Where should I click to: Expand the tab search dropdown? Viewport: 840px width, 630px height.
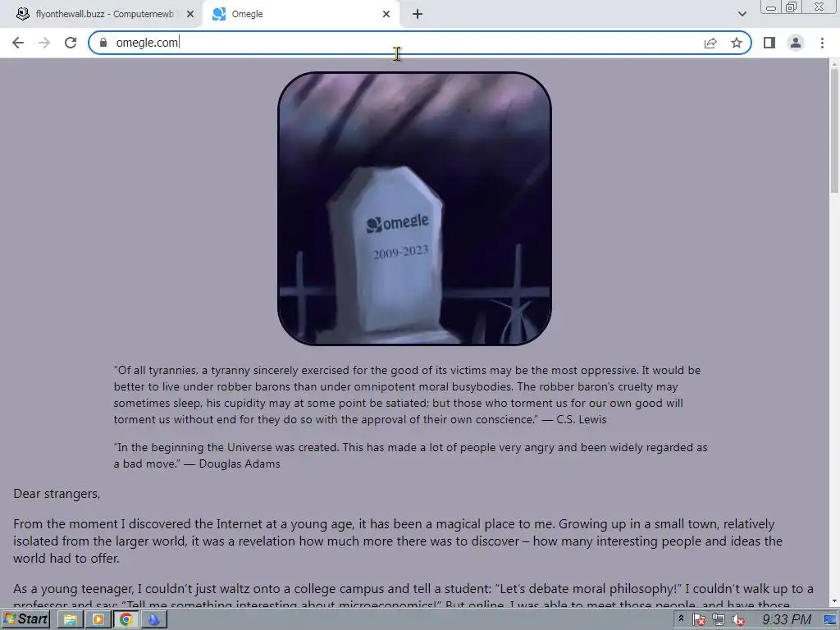click(x=742, y=14)
